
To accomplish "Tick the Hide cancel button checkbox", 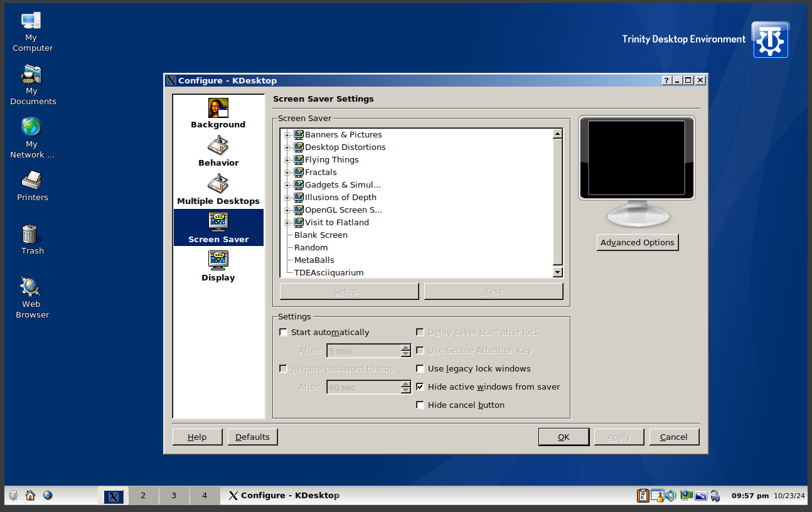I will coord(420,405).
